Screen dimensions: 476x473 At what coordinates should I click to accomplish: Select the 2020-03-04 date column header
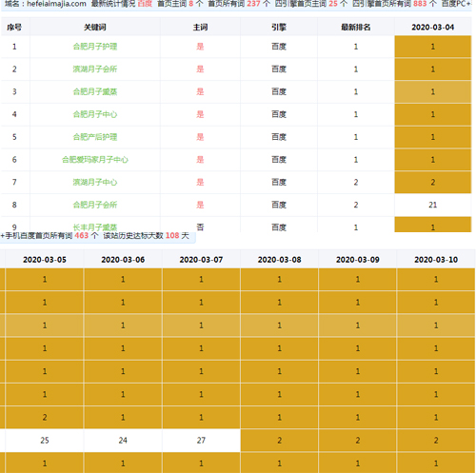point(433,28)
